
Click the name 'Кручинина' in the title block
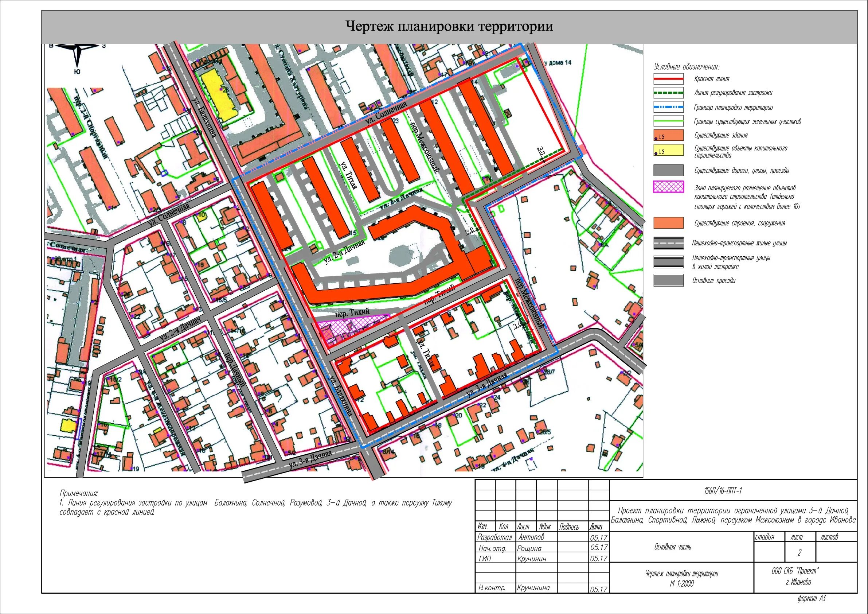(x=534, y=587)
